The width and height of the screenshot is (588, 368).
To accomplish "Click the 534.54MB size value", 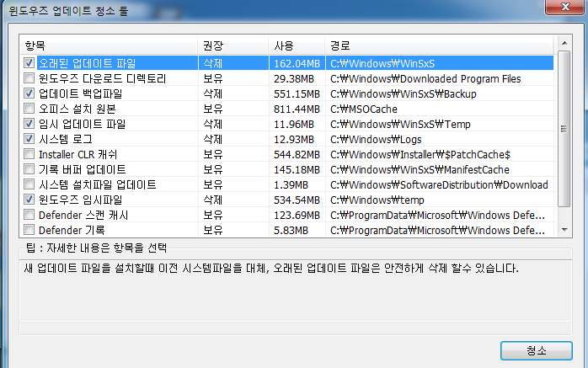I will (297, 200).
